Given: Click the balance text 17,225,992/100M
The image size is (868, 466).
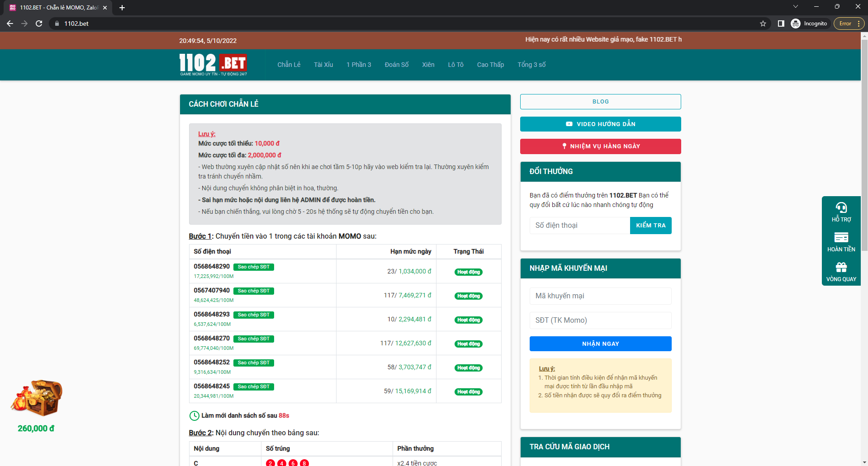Looking at the screenshot, I should [213, 276].
